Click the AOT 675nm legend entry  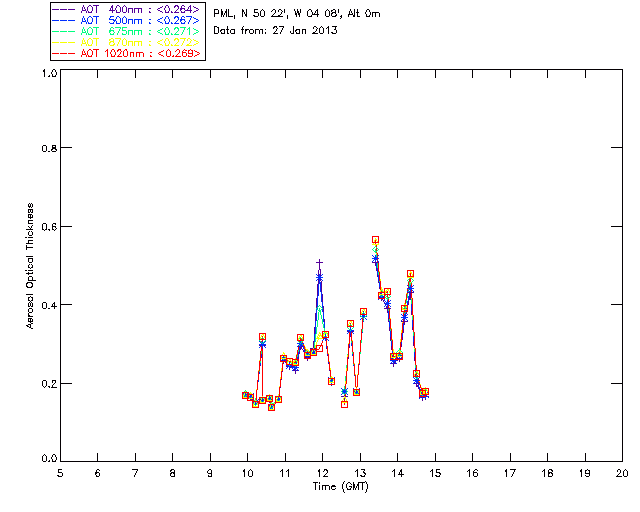coord(127,31)
